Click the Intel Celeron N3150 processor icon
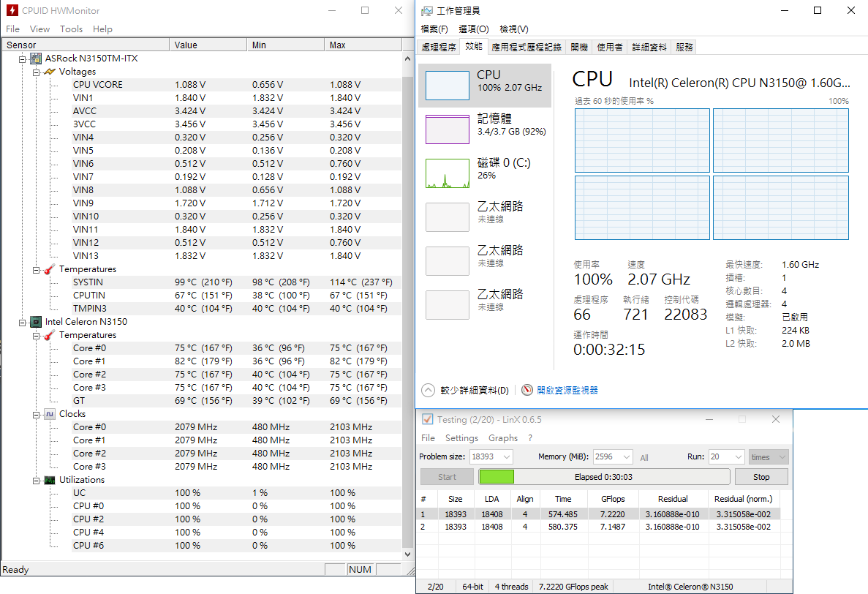This screenshot has width=868, height=594. click(35, 322)
